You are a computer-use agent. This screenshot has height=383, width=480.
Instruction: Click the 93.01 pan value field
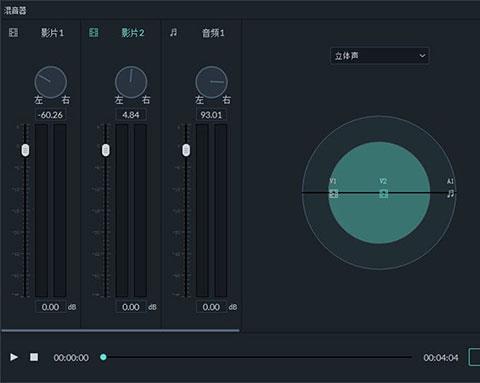(x=211, y=115)
